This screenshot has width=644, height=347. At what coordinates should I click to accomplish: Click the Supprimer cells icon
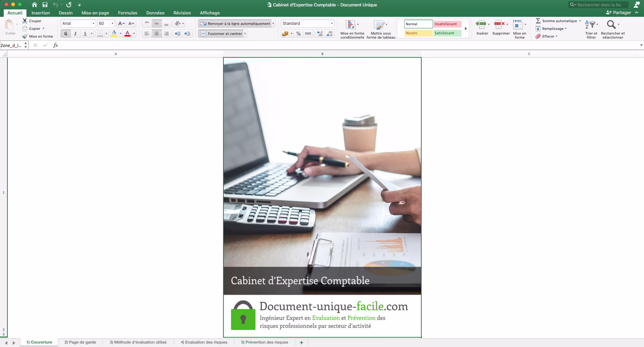click(499, 24)
